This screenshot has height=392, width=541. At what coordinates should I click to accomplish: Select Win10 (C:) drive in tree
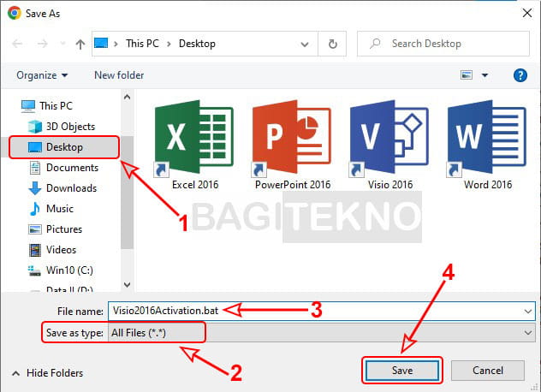61,270
